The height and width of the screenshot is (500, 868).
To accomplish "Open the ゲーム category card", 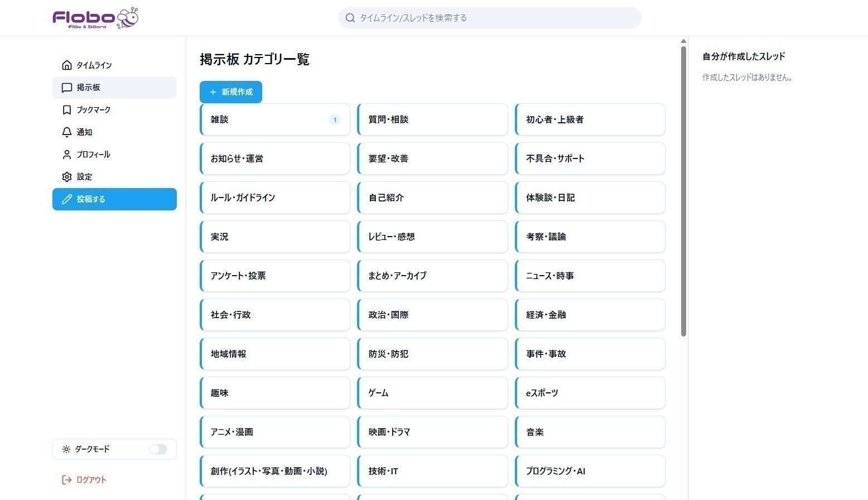I will click(432, 393).
